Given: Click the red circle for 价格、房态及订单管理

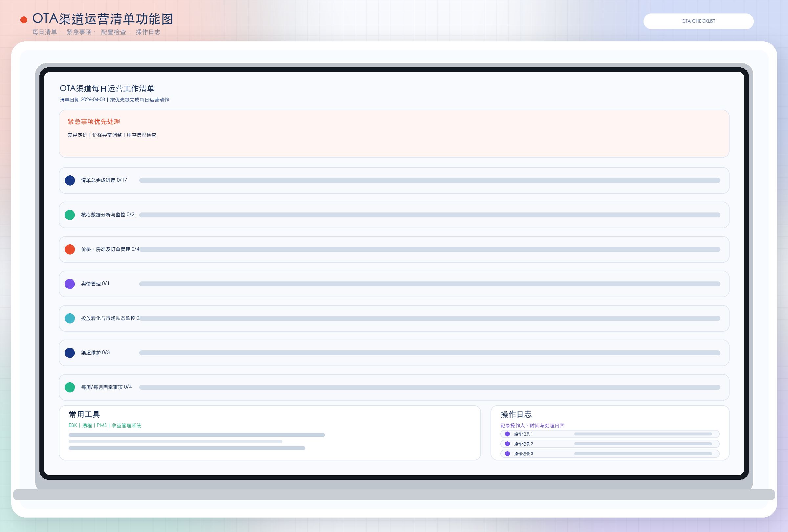Looking at the screenshot, I should pyautogui.click(x=70, y=249).
